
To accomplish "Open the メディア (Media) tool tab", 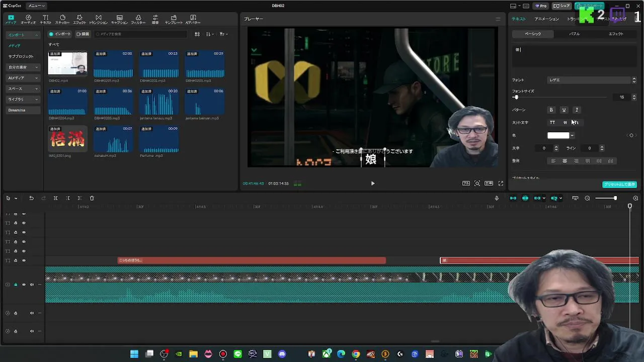I will pyautogui.click(x=11, y=20).
